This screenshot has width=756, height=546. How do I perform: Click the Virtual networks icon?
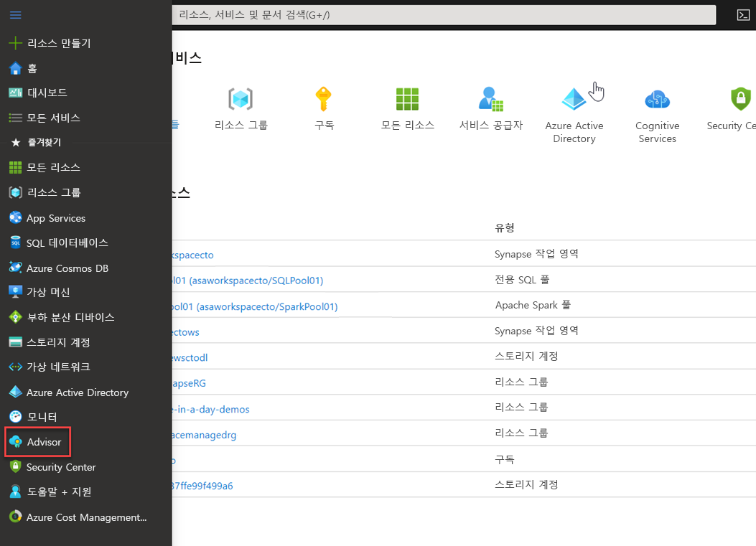tap(15, 367)
